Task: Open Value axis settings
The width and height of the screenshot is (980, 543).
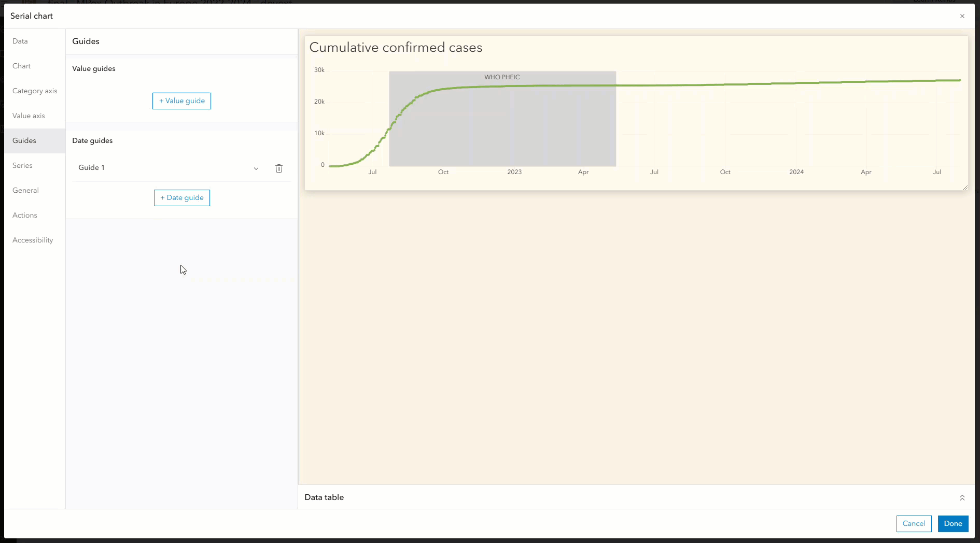Action: pos(29,116)
